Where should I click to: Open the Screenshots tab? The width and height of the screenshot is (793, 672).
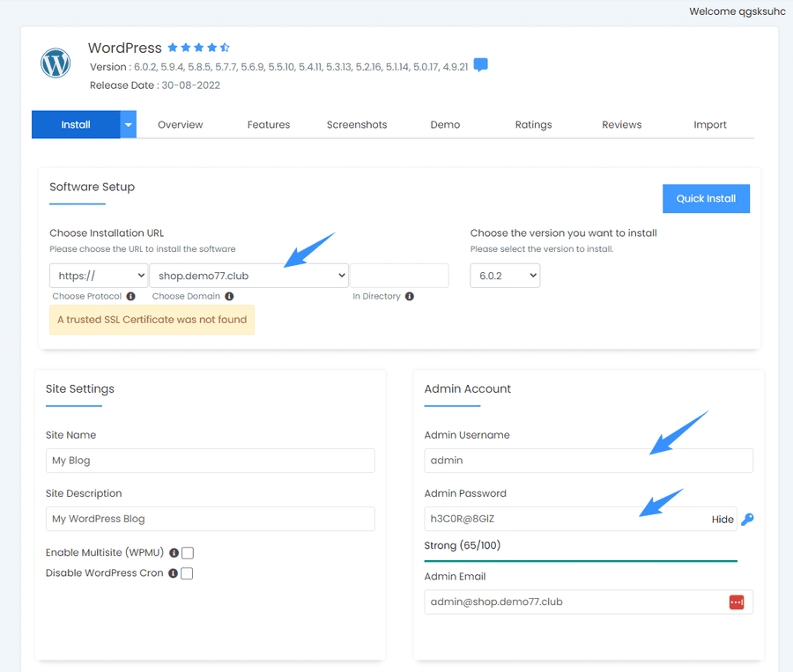point(357,124)
